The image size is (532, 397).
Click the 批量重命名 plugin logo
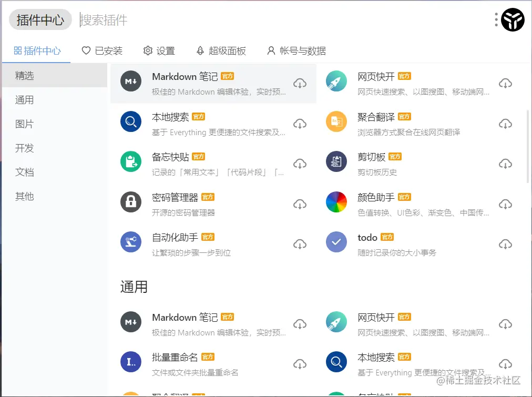click(131, 362)
